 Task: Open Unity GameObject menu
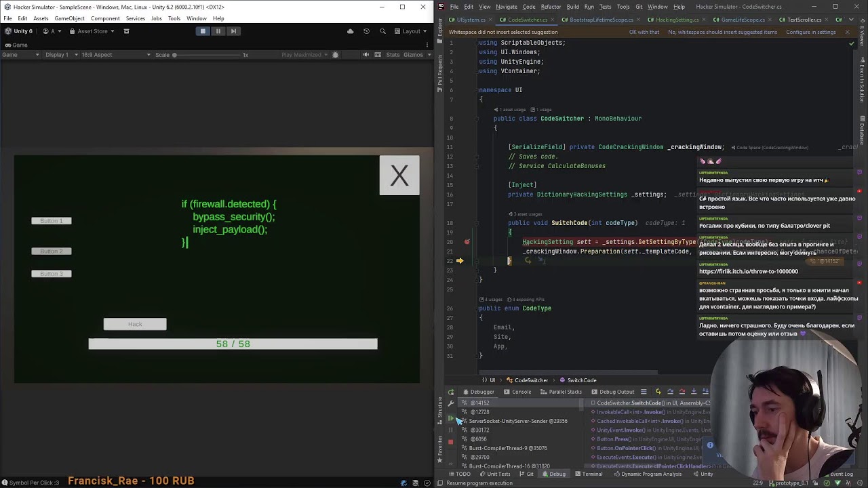[x=69, y=18]
